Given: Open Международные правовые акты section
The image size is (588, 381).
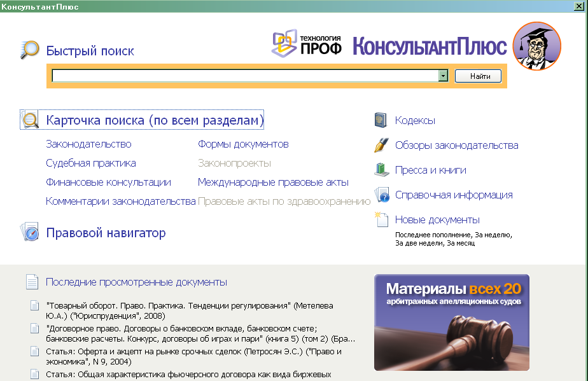Looking at the screenshot, I should pyautogui.click(x=274, y=183).
